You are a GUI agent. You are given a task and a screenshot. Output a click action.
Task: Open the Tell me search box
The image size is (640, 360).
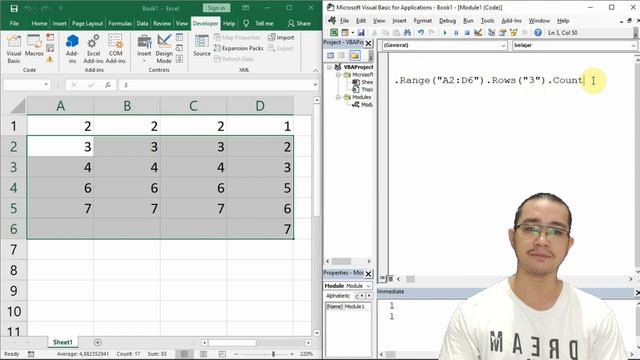click(259, 23)
